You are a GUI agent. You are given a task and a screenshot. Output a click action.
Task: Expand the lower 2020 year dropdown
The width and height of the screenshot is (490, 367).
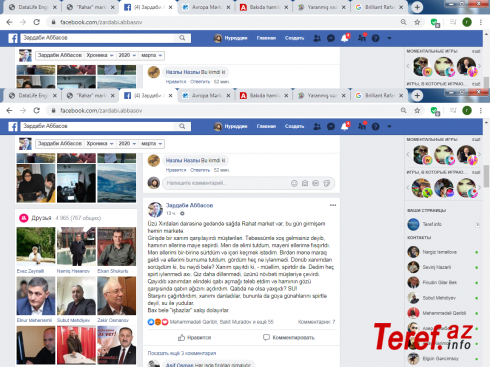pos(127,144)
